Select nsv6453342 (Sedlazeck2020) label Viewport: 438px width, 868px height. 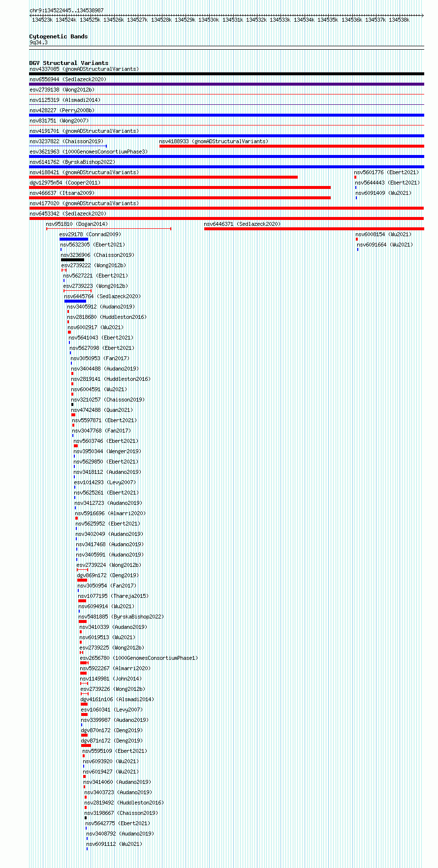coord(68,214)
